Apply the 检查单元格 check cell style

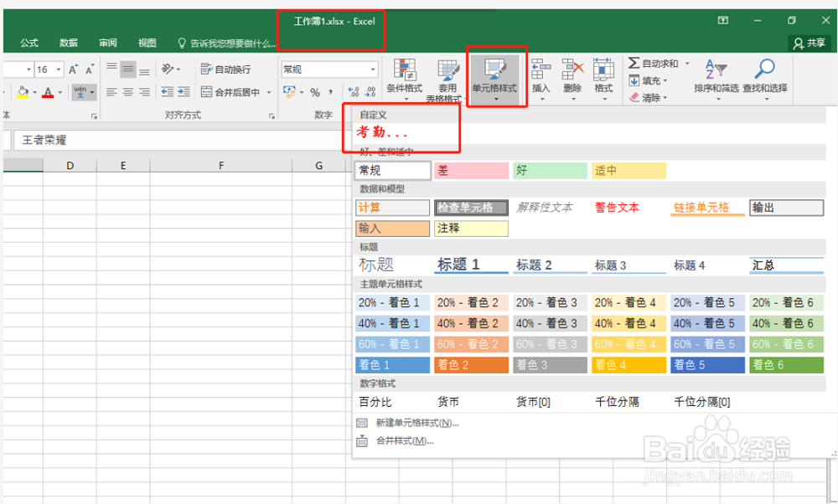[471, 208]
